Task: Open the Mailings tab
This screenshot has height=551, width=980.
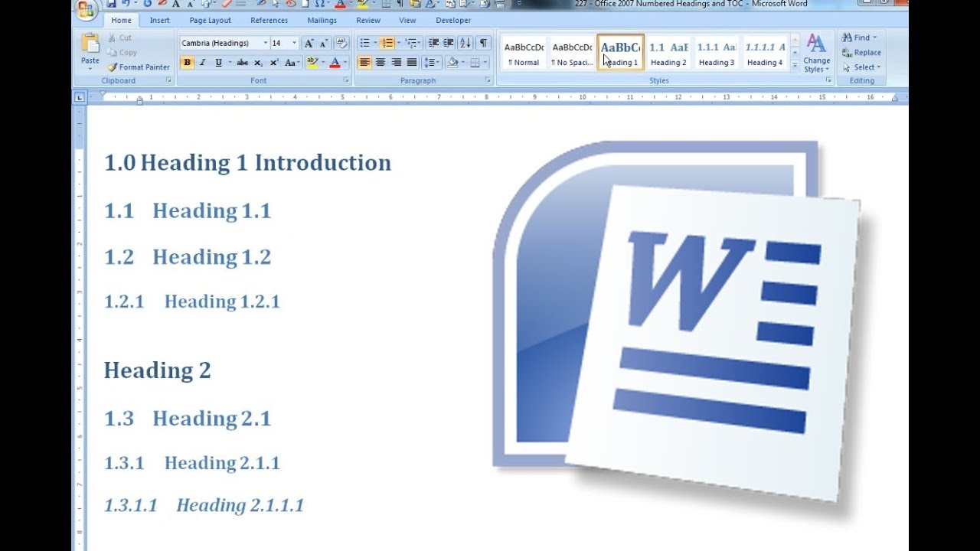Action: pos(322,21)
